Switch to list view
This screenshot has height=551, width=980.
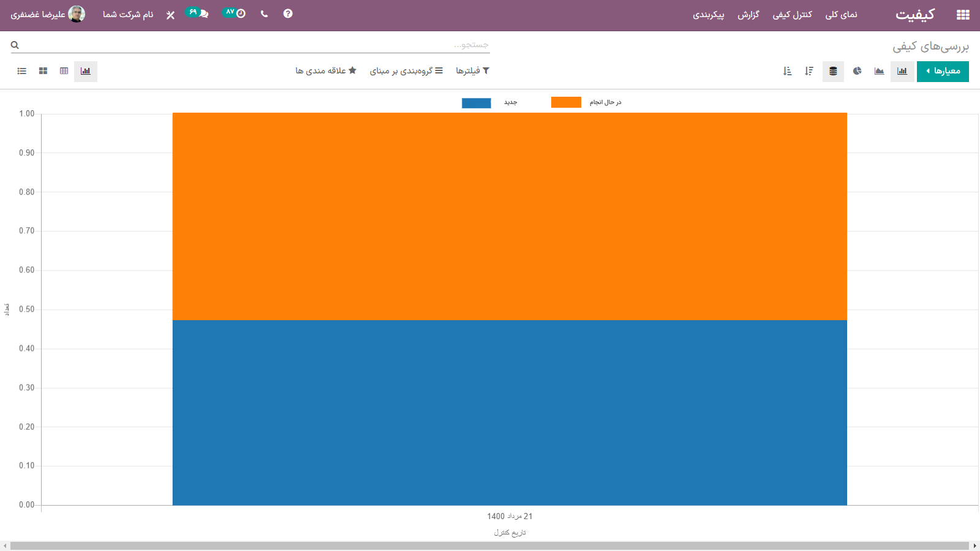tap(22, 71)
